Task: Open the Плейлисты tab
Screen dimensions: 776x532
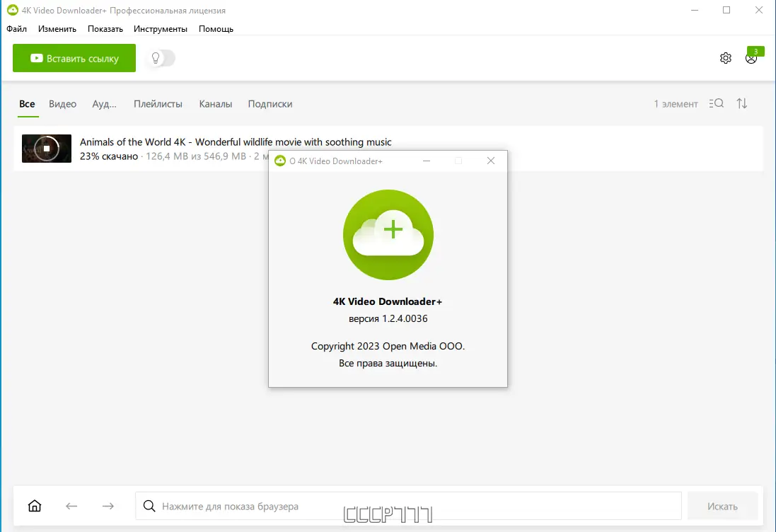Action: [x=158, y=103]
